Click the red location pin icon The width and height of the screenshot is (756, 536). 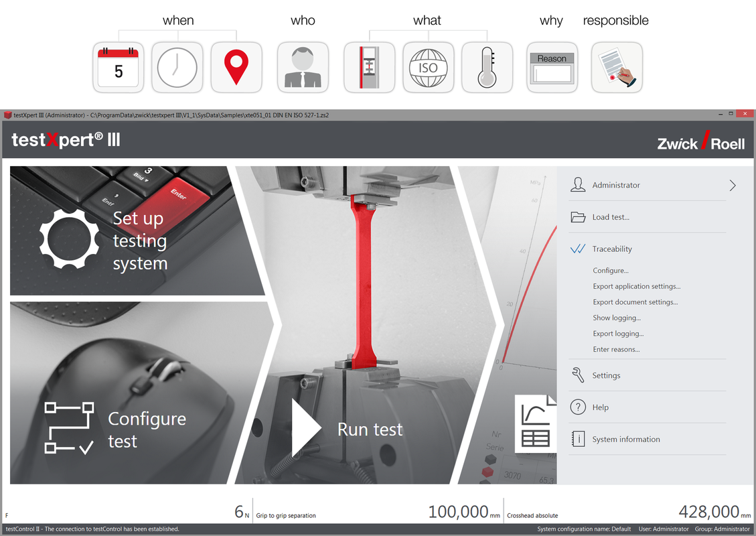pyautogui.click(x=236, y=68)
